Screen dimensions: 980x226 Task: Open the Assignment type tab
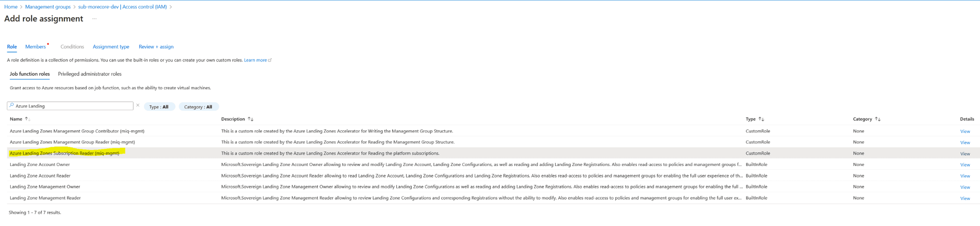(x=111, y=47)
